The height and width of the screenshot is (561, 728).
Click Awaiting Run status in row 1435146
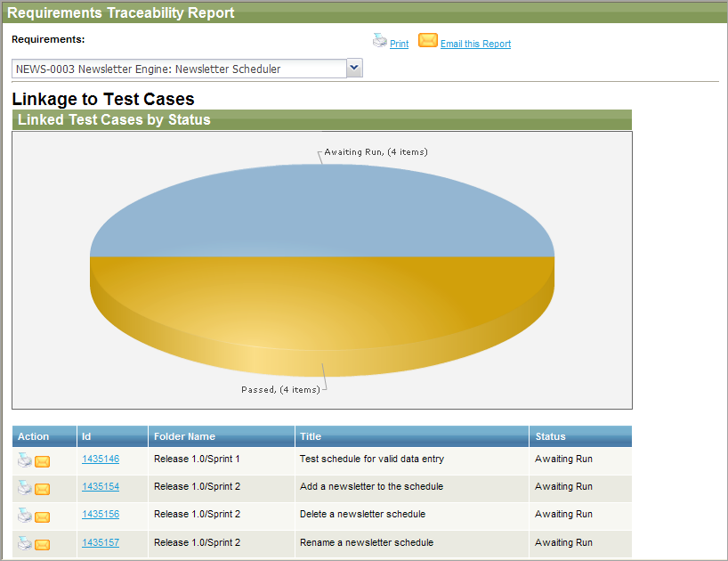click(x=563, y=459)
